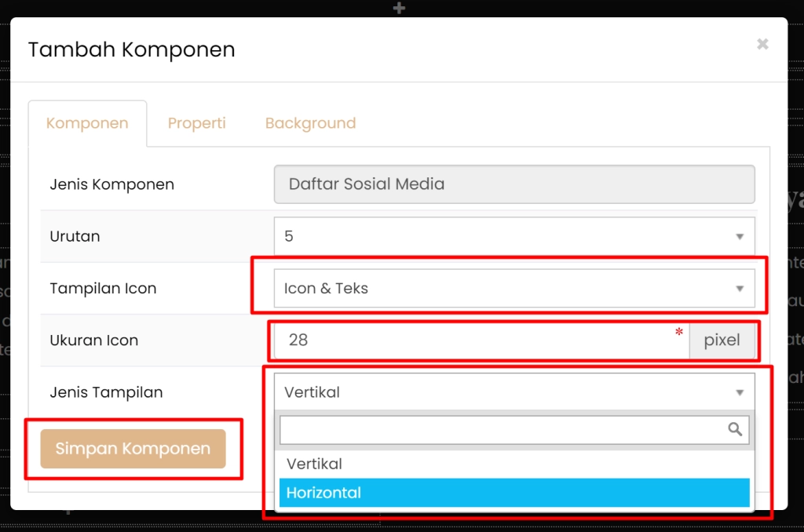Click the Simpan Komponen button

click(x=133, y=449)
